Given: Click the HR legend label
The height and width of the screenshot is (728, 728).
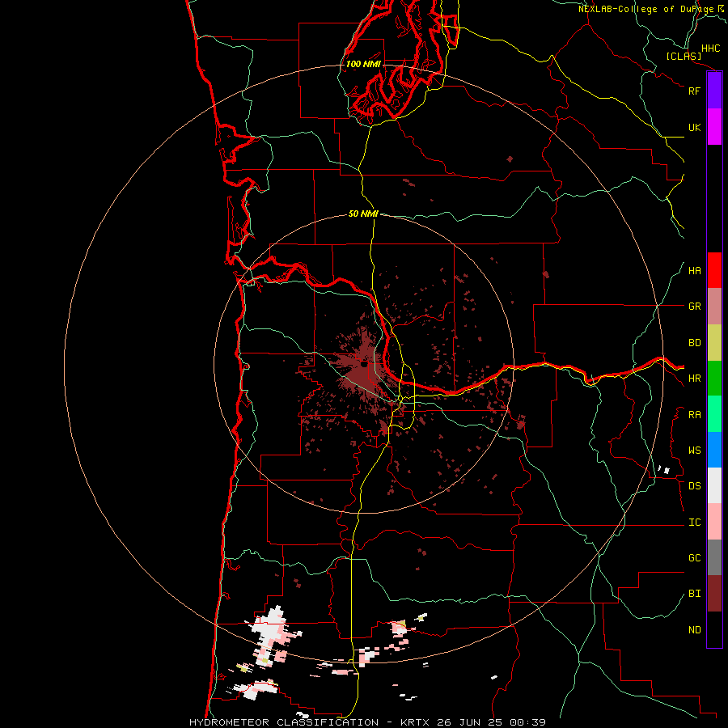Looking at the screenshot, I should (x=694, y=379).
